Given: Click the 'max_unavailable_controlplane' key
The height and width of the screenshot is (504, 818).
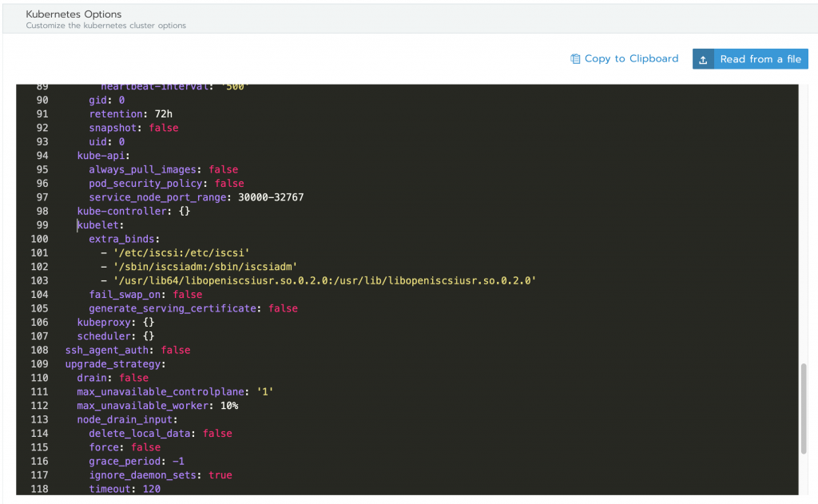Looking at the screenshot, I should 161,392.
